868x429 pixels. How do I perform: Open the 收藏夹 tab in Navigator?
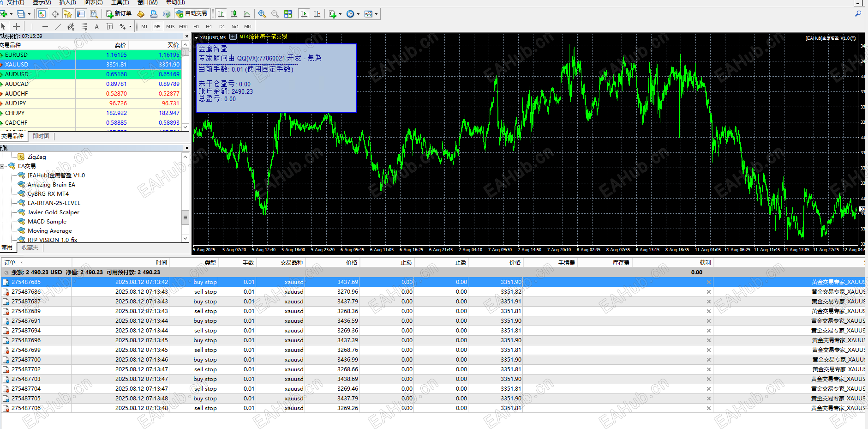point(30,248)
